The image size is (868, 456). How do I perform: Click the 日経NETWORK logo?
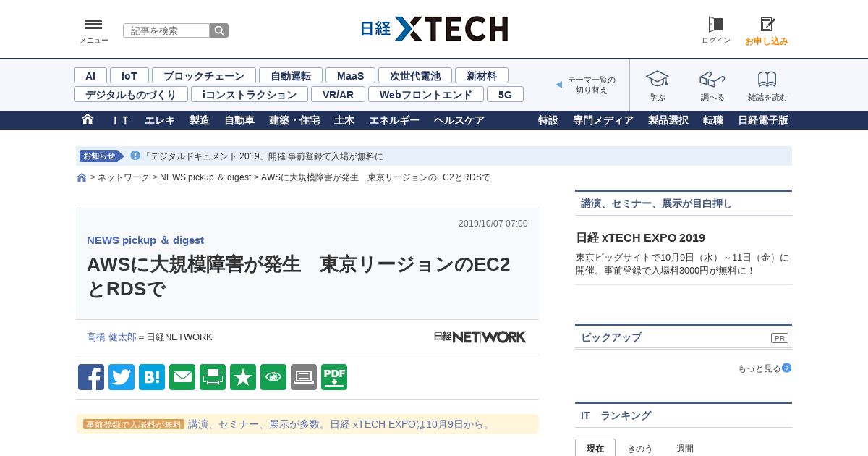click(x=480, y=337)
